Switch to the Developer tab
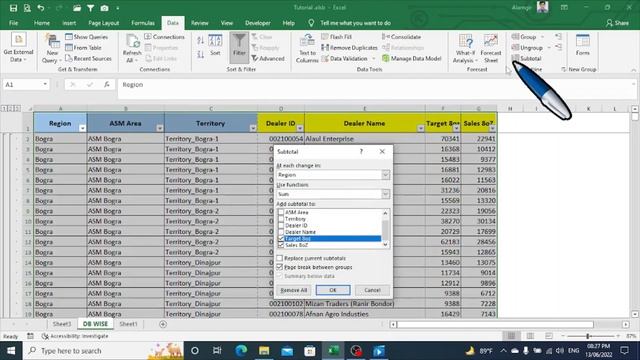Screen dimensions: 640x360 [258, 23]
